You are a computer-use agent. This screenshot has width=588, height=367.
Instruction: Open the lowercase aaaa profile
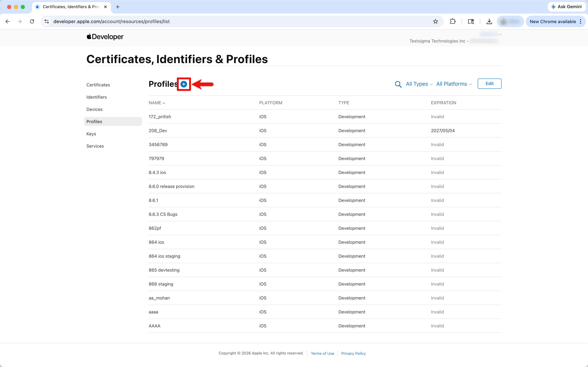325,312
